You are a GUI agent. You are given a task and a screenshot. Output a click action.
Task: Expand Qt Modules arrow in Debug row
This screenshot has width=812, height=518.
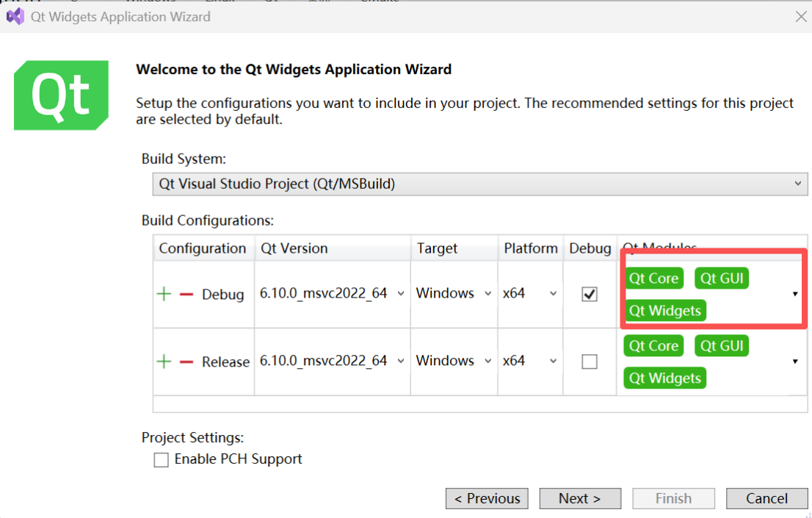pos(795,294)
